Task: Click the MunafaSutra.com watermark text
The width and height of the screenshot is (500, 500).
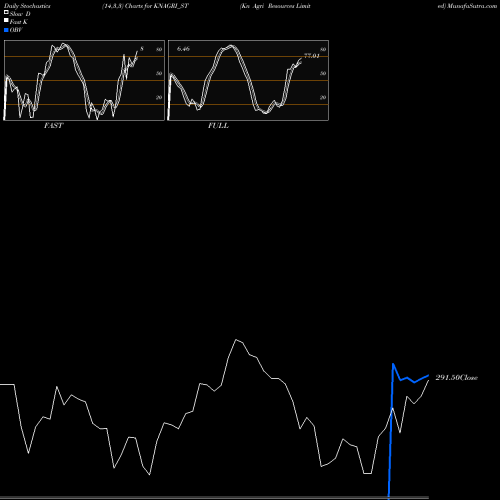Action: [x=472, y=6]
